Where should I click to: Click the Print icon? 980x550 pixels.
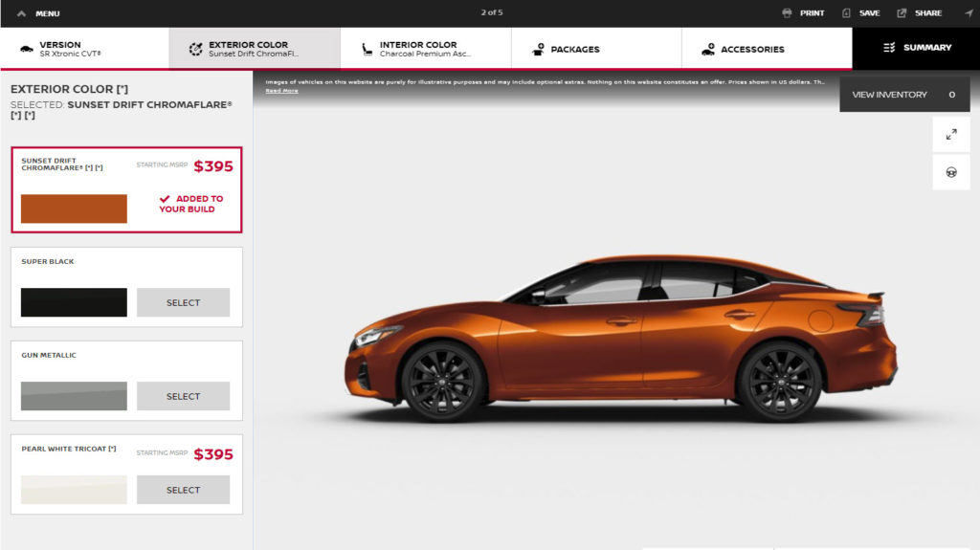(x=787, y=13)
